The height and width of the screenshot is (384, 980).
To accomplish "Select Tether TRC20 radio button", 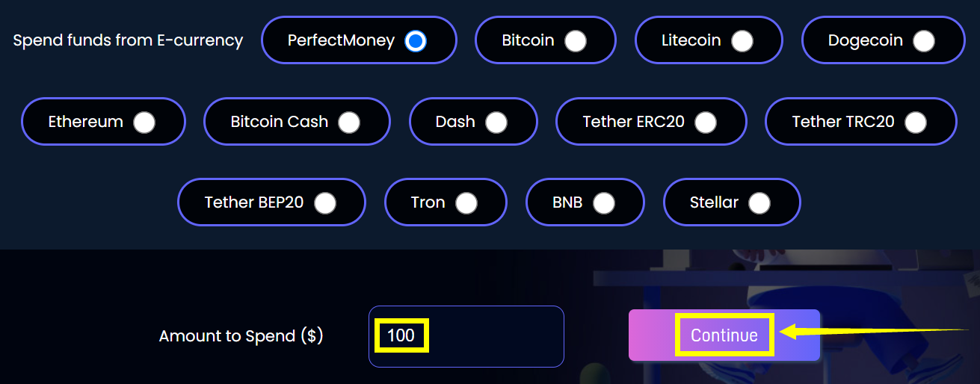I will click(916, 122).
